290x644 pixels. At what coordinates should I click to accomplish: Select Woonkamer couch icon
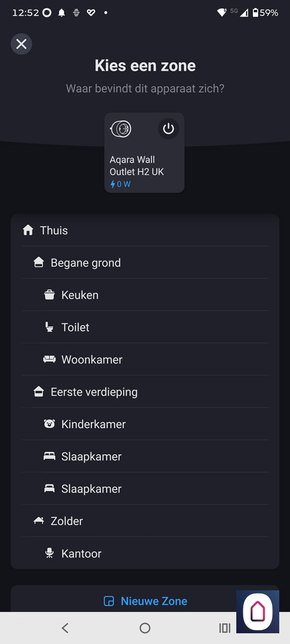tap(49, 359)
